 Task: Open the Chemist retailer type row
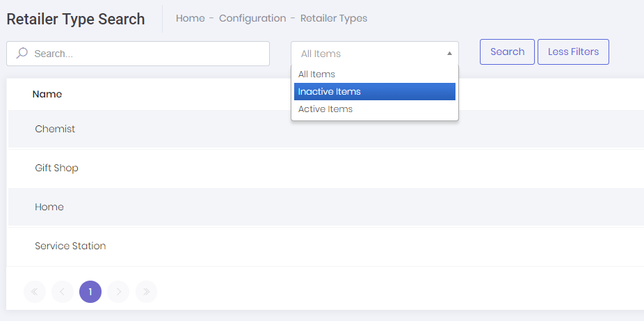55,129
